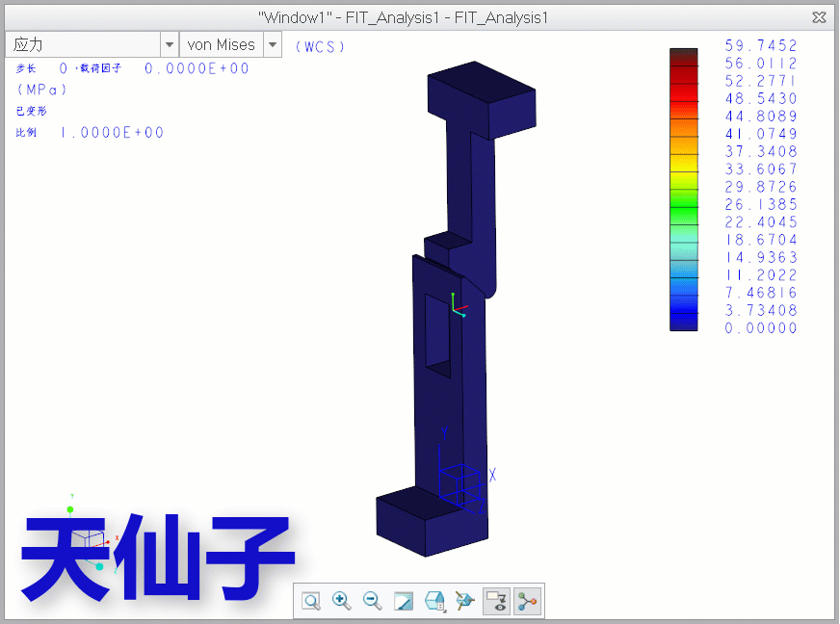Click the spin center icon

(x=465, y=602)
